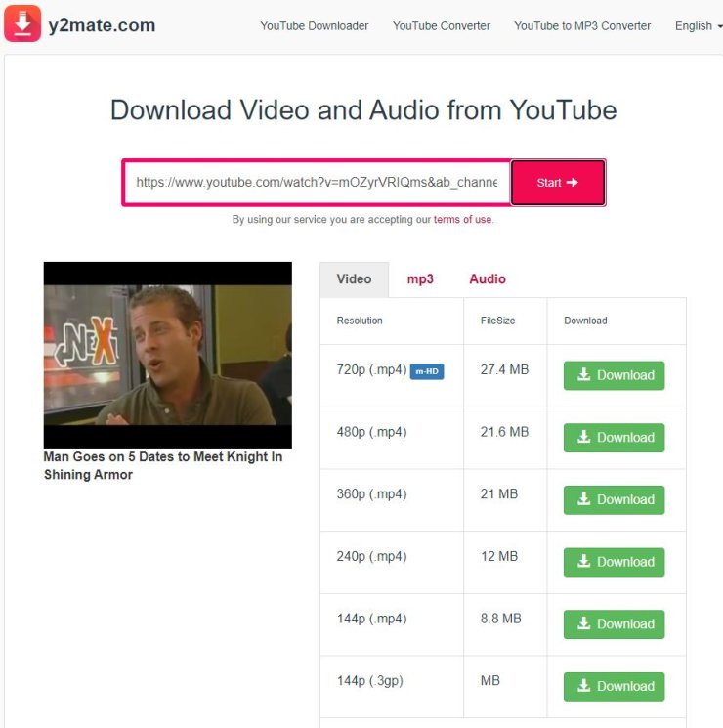
Task: Switch to the Audio tab
Action: (488, 279)
